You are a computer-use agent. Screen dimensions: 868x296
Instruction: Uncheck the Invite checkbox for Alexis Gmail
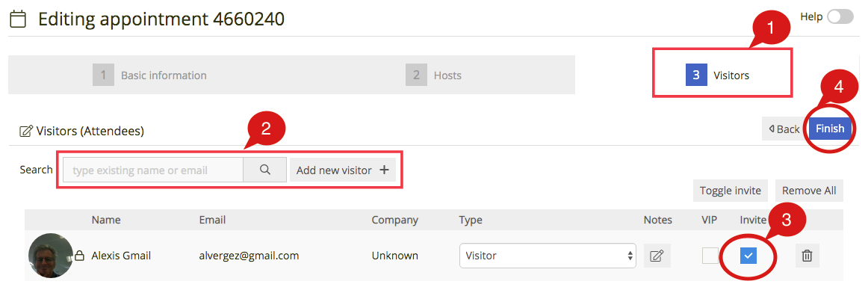click(748, 256)
